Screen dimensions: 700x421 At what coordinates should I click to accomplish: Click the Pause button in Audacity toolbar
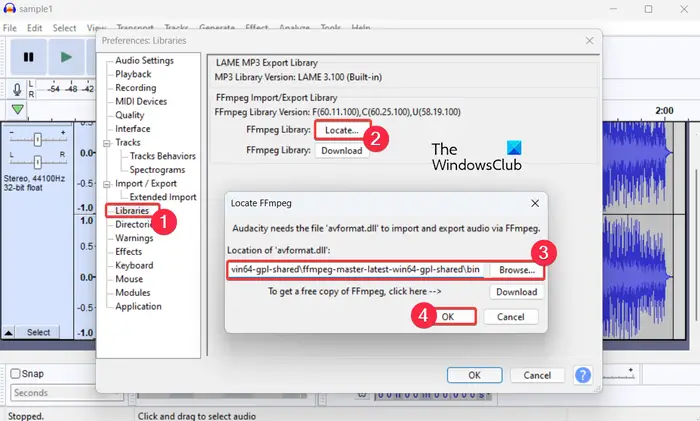28,57
